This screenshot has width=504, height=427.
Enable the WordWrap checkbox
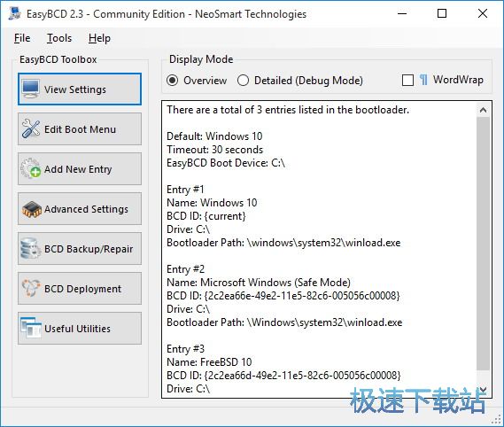tap(407, 80)
